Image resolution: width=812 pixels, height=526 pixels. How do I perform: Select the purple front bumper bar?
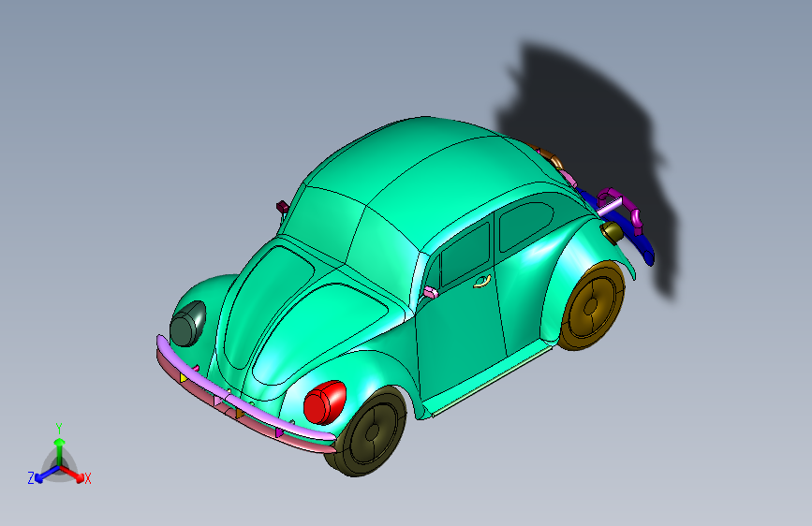(x=244, y=403)
